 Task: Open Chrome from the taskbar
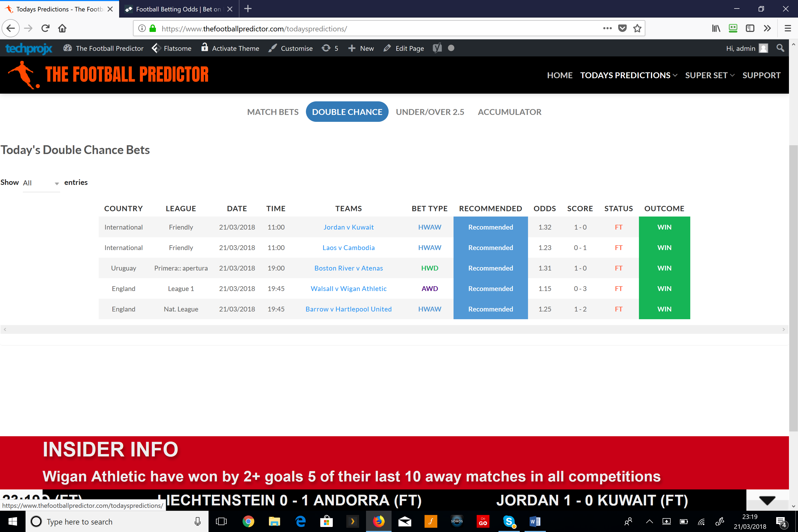[248, 521]
